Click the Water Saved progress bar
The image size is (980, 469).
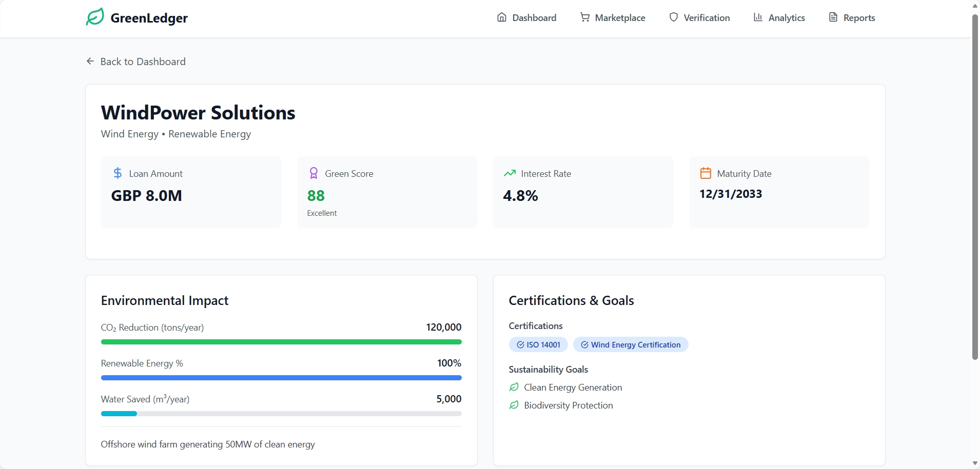pyautogui.click(x=281, y=414)
